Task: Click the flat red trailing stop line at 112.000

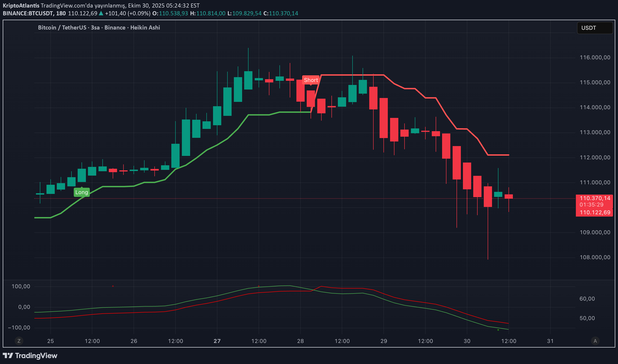Action: tap(498, 155)
